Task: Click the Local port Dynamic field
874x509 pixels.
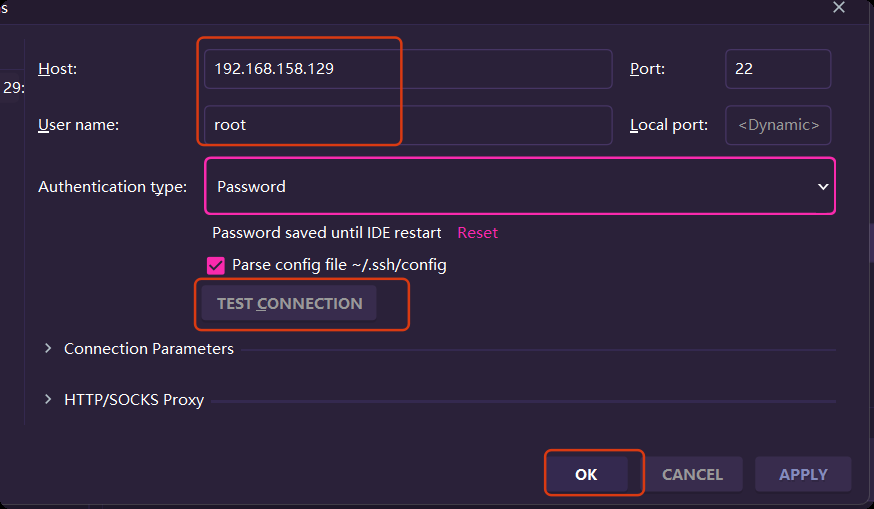Action: (x=778, y=125)
